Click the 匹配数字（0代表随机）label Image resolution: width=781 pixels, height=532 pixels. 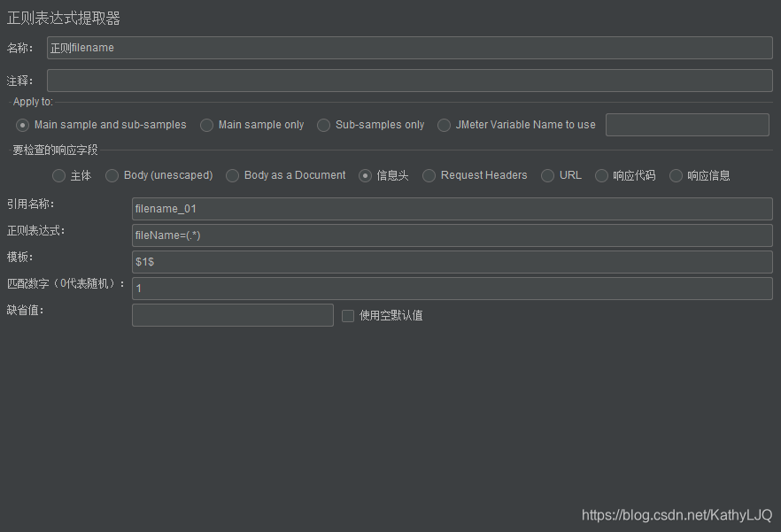[66, 283]
